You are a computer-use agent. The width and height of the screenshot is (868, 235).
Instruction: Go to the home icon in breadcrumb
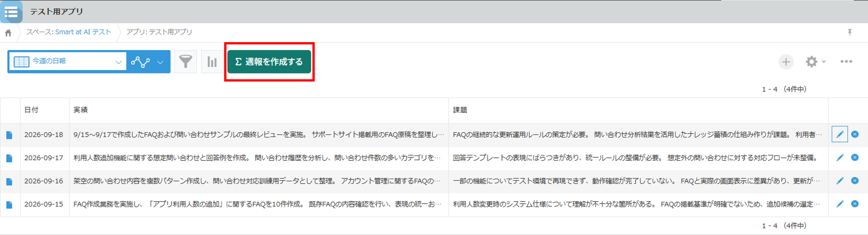pyautogui.click(x=8, y=33)
